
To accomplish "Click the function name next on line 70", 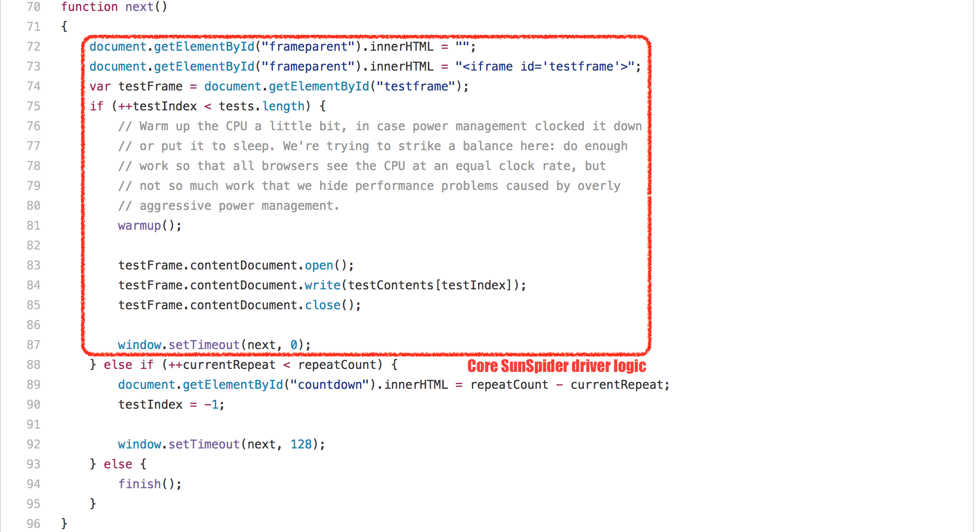I will coord(139,7).
